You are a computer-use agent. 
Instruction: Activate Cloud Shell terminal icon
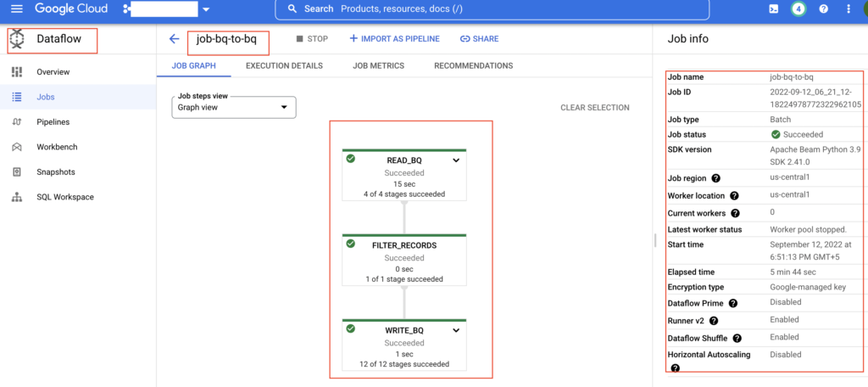[x=773, y=8]
